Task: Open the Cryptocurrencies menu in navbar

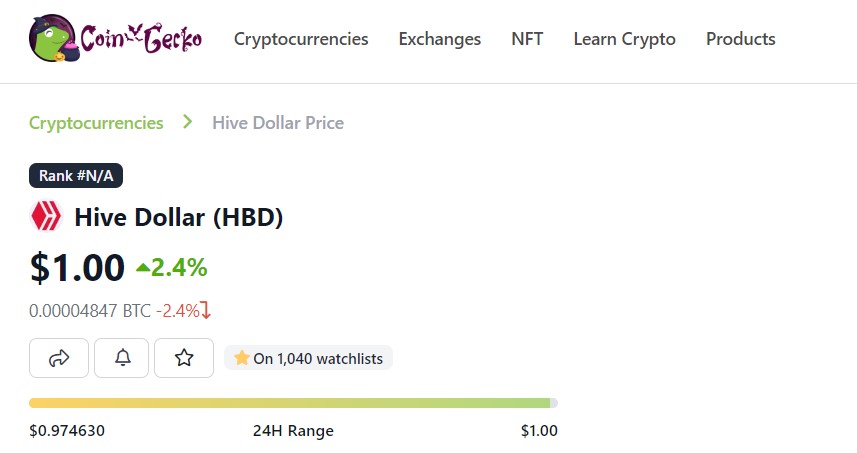Action: [x=301, y=39]
